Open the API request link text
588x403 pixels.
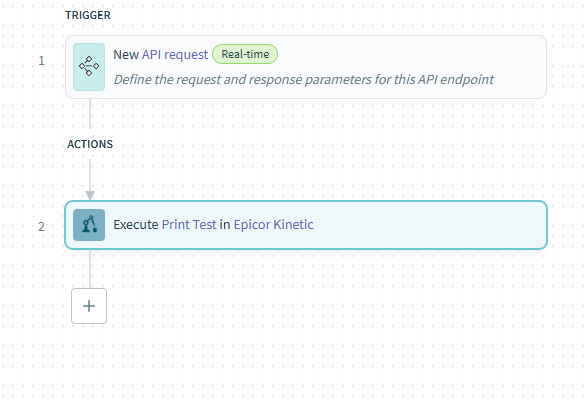(x=175, y=55)
